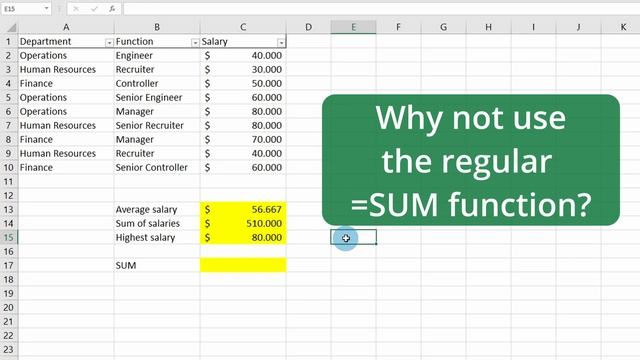Click the empty yellow cell C17
The width and height of the screenshot is (640, 360).
(x=243, y=266)
